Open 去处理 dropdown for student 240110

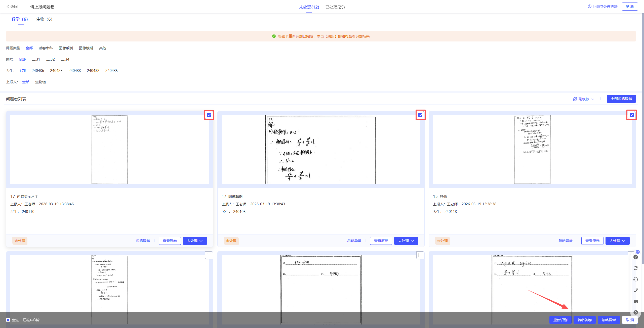[x=195, y=241]
